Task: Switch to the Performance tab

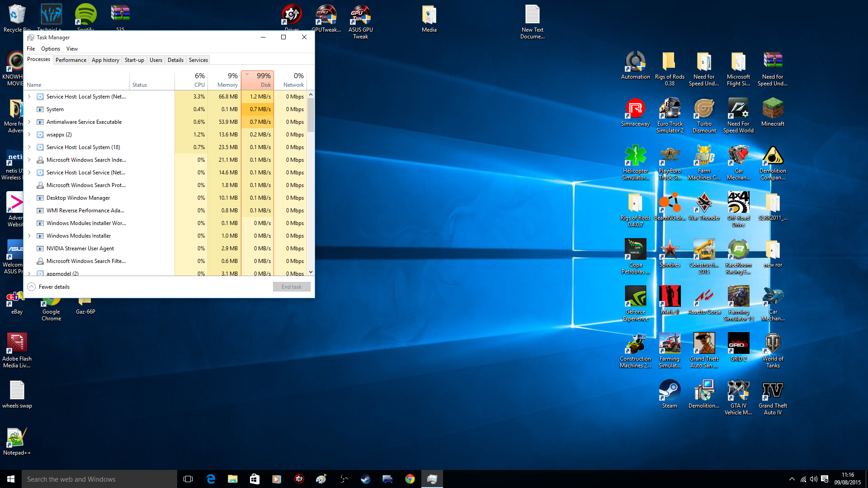Action: coord(71,60)
